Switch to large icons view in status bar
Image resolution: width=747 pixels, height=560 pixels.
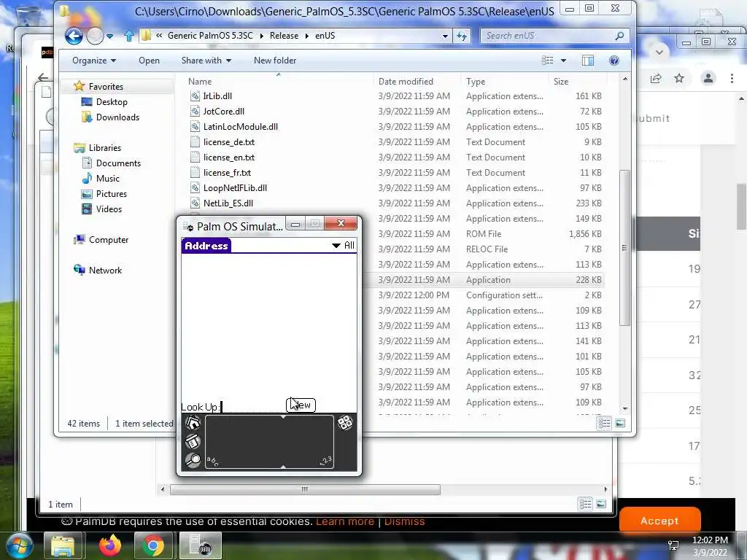point(620,423)
